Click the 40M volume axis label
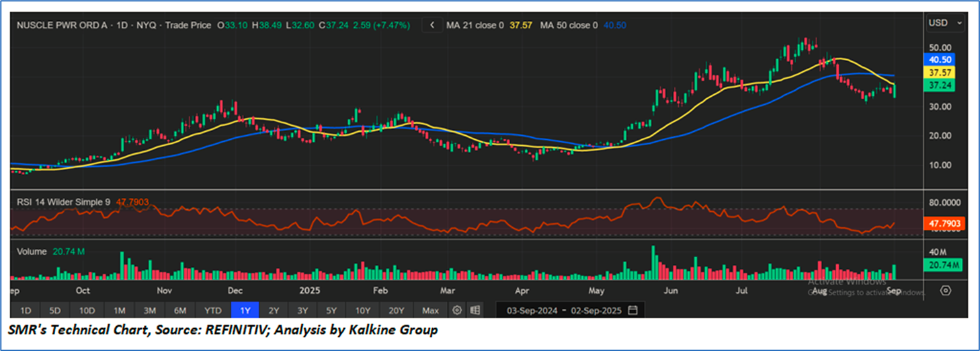 pos(938,251)
